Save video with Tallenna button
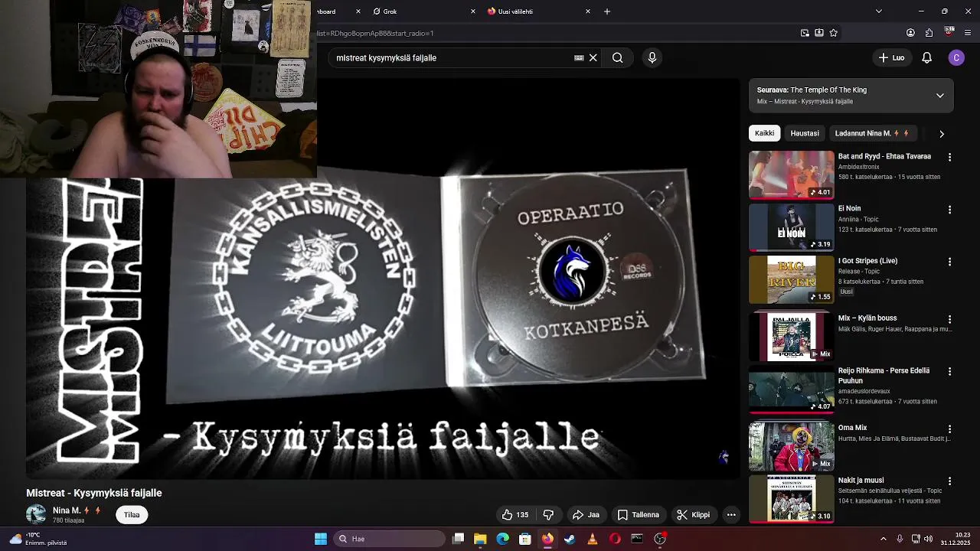The height and width of the screenshot is (551, 980). point(639,515)
